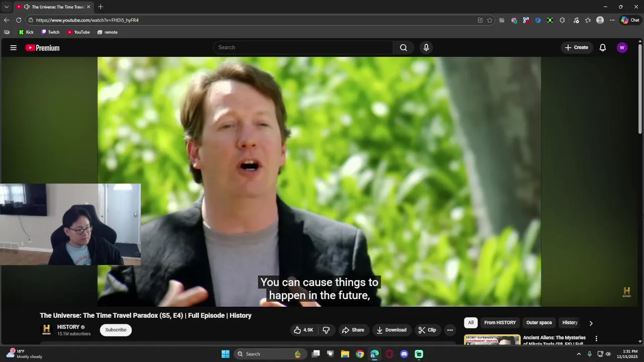Close the The Universe browser tab
This screenshot has width=644, height=362.
(89, 7)
